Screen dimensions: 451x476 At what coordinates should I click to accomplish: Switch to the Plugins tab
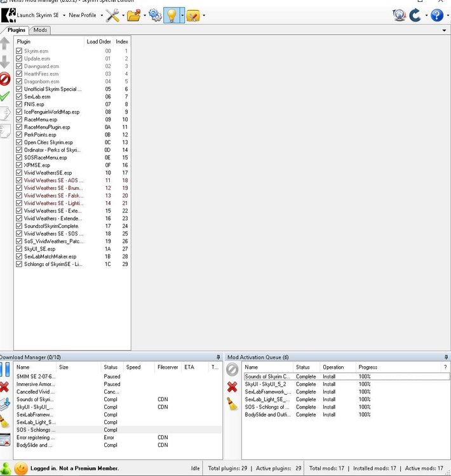pos(16,30)
